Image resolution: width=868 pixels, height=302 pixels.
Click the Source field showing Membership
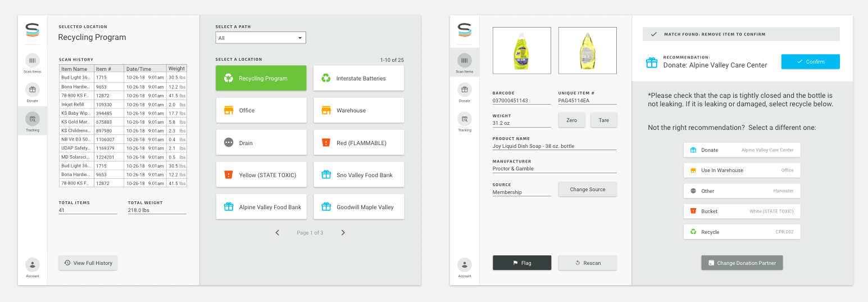point(522,192)
